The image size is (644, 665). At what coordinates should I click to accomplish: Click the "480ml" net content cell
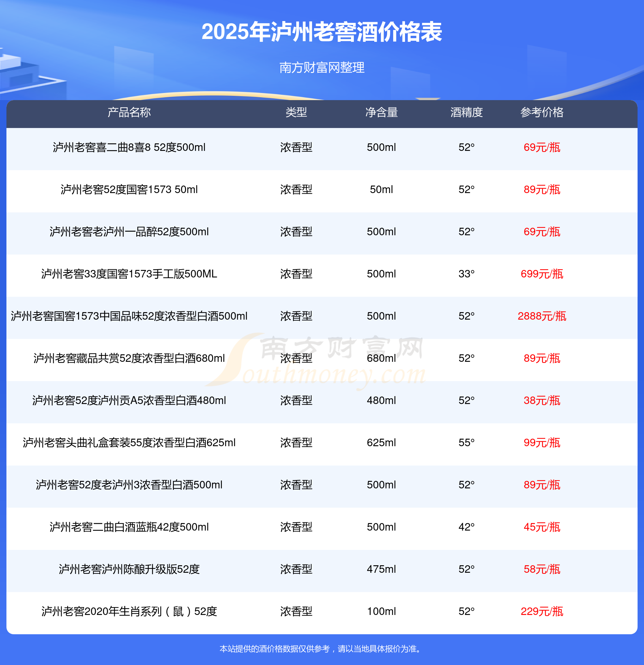(381, 400)
